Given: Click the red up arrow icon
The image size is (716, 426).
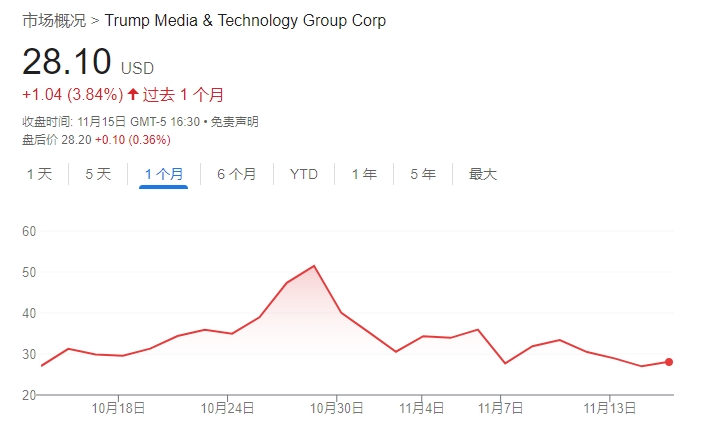Looking at the screenshot, I should tap(133, 95).
